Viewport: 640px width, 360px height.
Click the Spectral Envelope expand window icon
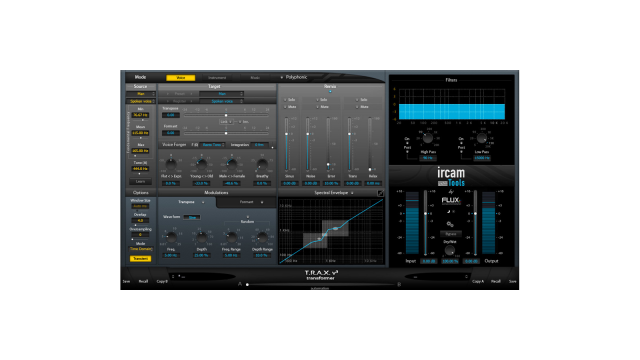click(x=380, y=193)
